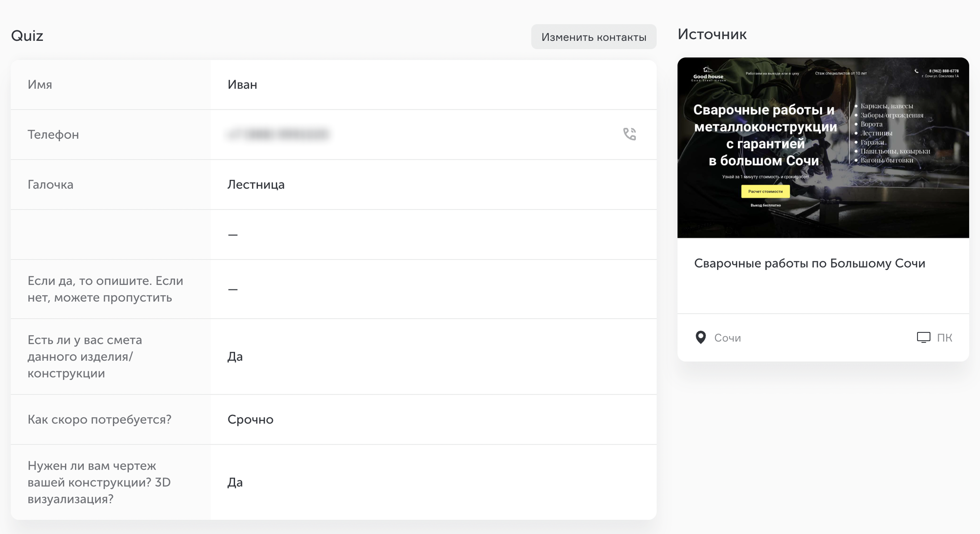Click the Good house logo in the preview
Image resolution: width=980 pixels, height=534 pixels.
pyautogui.click(x=708, y=74)
